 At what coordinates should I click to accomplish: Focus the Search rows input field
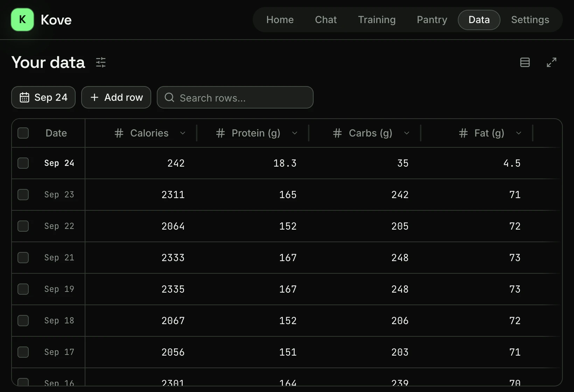pyautogui.click(x=235, y=97)
